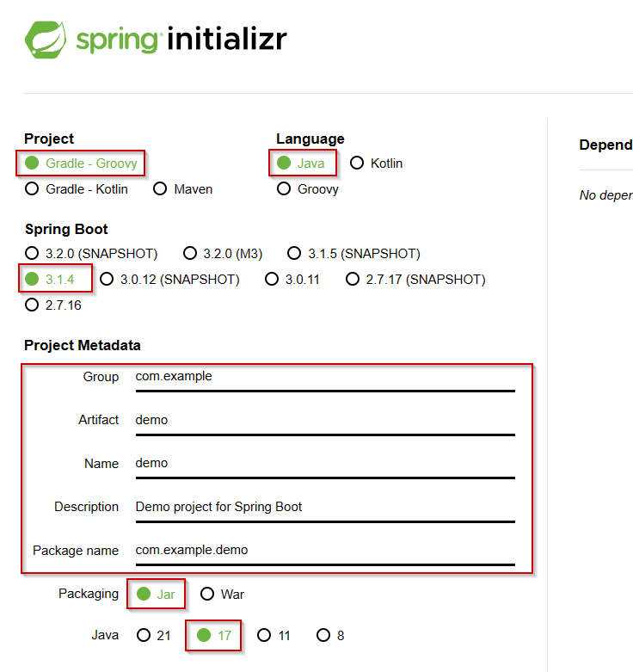Image resolution: width=633 pixels, height=672 pixels.
Task: Click the Artifact text field
Action: click(x=325, y=423)
